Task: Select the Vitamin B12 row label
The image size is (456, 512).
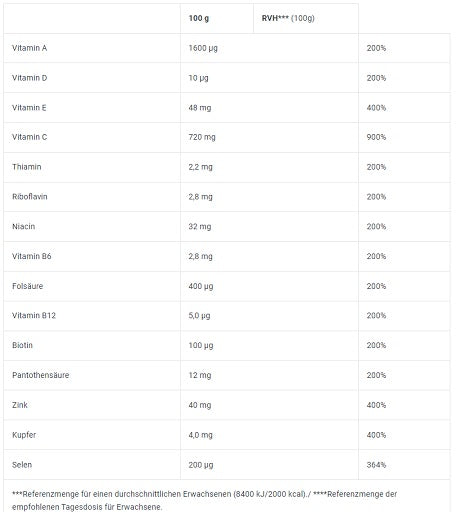Action: coord(34,315)
